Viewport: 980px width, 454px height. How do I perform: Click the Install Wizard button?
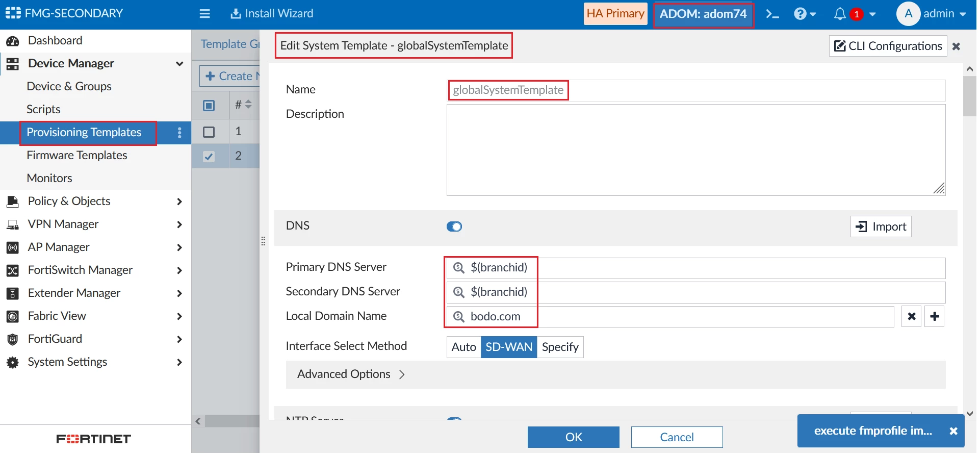click(272, 14)
